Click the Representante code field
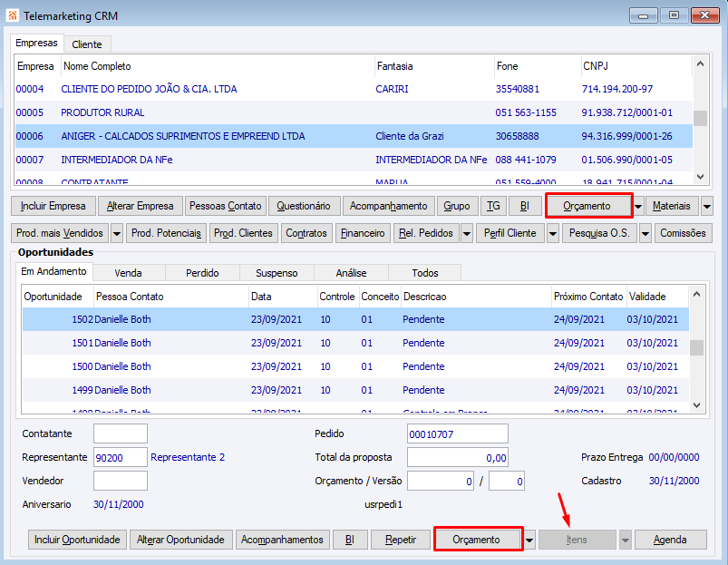This screenshot has height=565, width=728. (120, 457)
